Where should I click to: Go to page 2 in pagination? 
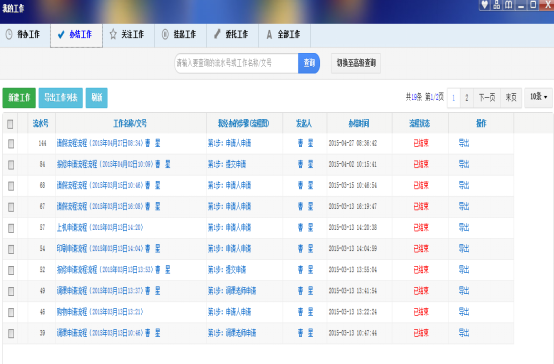[x=467, y=98]
